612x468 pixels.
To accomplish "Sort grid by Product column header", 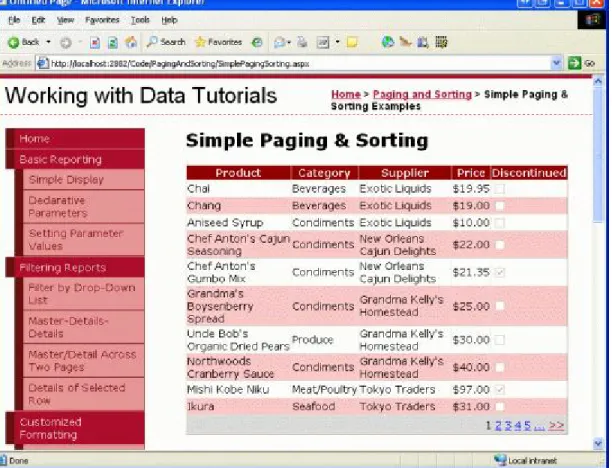I will point(238,173).
